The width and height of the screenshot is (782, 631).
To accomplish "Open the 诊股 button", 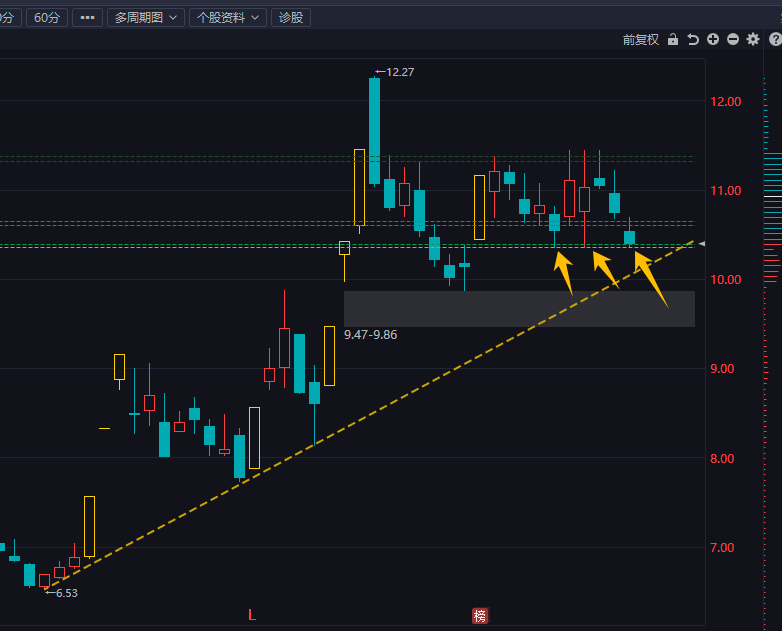I will pos(291,18).
